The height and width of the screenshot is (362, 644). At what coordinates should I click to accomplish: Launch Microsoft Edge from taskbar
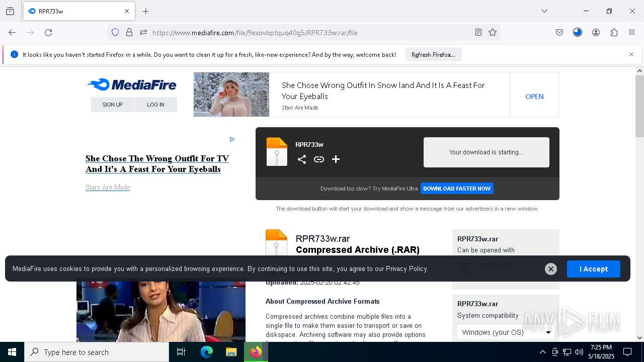pyautogui.click(x=207, y=352)
